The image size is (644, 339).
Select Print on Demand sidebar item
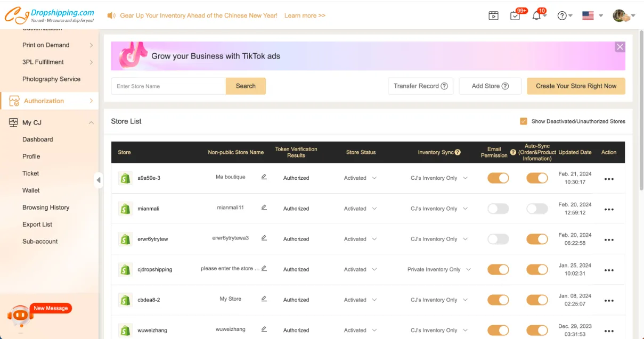pos(46,45)
